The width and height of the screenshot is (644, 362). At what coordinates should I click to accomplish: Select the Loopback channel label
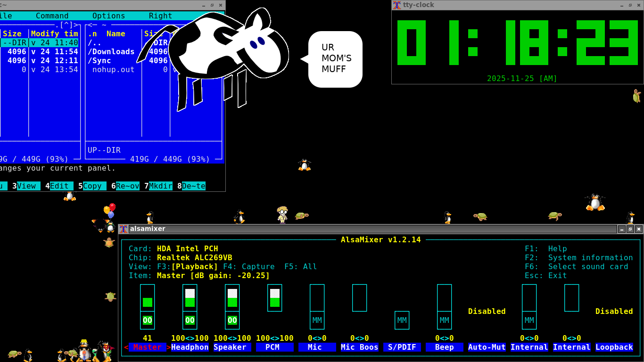614,347
